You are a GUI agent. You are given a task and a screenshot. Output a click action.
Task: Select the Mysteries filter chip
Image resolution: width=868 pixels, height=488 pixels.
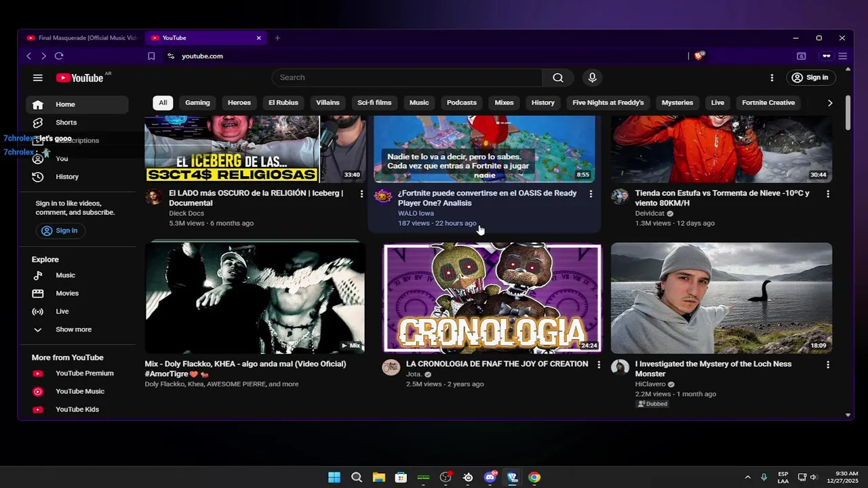[x=677, y=102]
